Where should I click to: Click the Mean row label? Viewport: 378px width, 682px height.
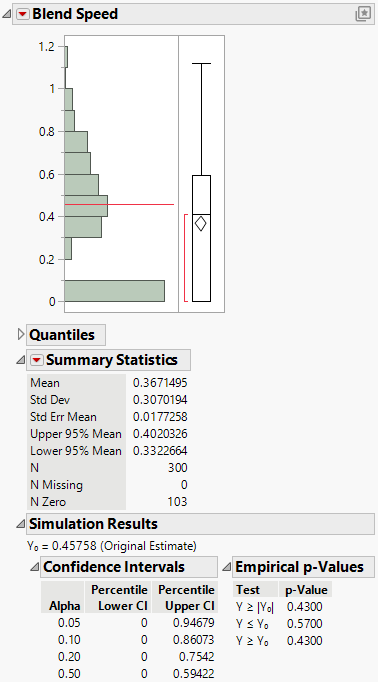coord(45,383)
